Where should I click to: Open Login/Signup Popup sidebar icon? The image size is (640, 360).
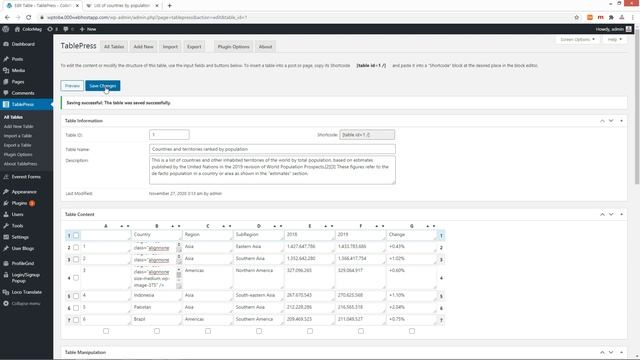(x=6, y=275)
